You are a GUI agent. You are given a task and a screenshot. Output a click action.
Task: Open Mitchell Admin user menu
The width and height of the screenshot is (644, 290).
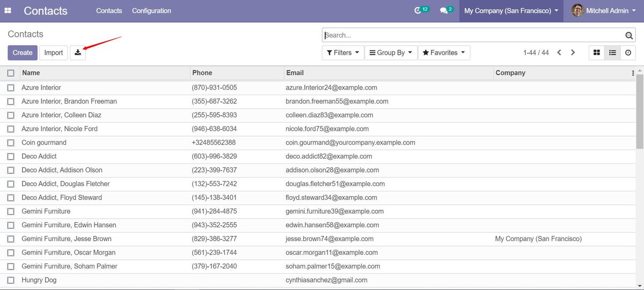point(604,11)
